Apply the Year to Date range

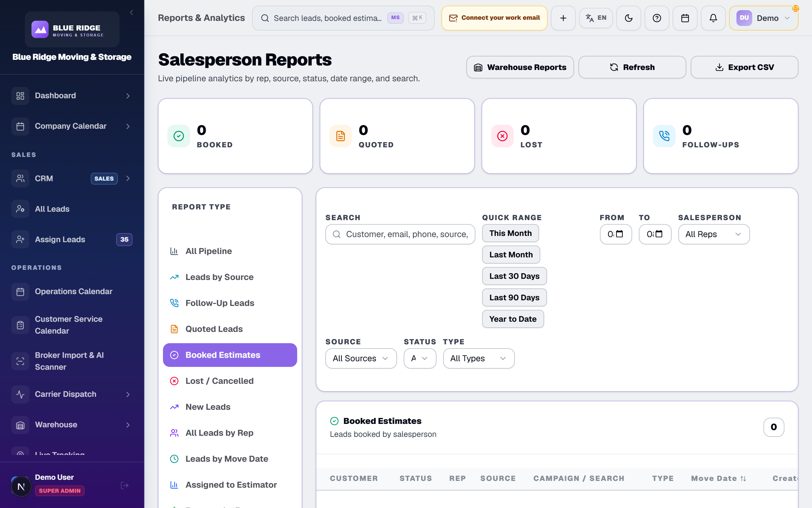click(513, 319)
